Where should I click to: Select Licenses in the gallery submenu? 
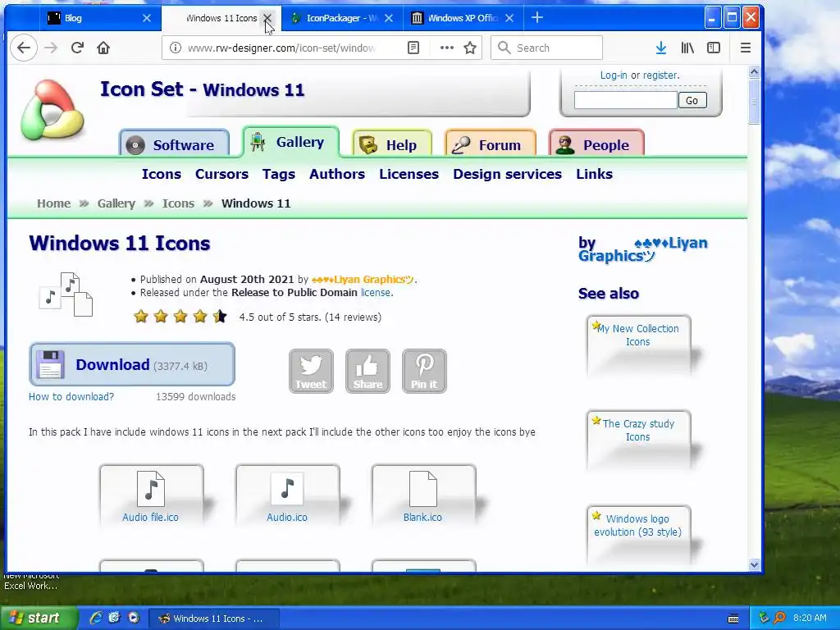click(409, 174)
